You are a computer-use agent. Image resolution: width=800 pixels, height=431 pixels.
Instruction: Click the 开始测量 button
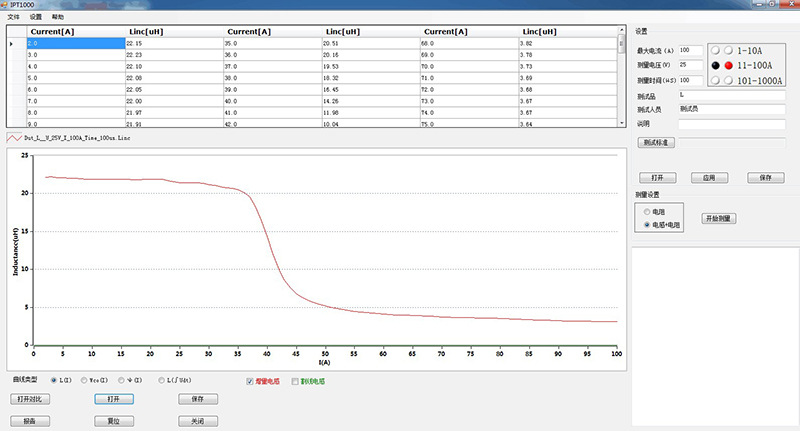pyautogui.click(x=718, y=218)
